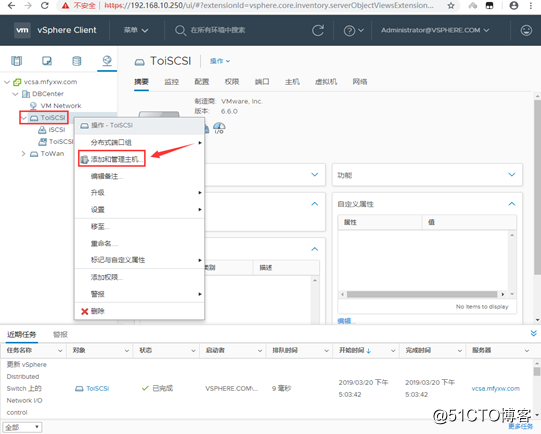Screen dimensions: 541x434
Task: Click the search magnifier icon
Action: pyautogui.click(x=180, y=30)
